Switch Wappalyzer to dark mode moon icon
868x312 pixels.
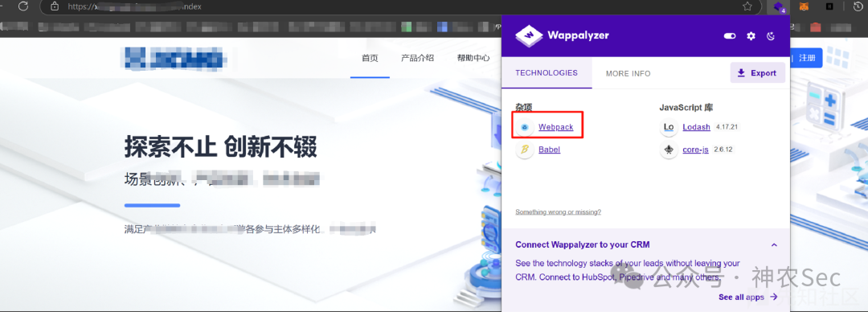click(770, 36)
